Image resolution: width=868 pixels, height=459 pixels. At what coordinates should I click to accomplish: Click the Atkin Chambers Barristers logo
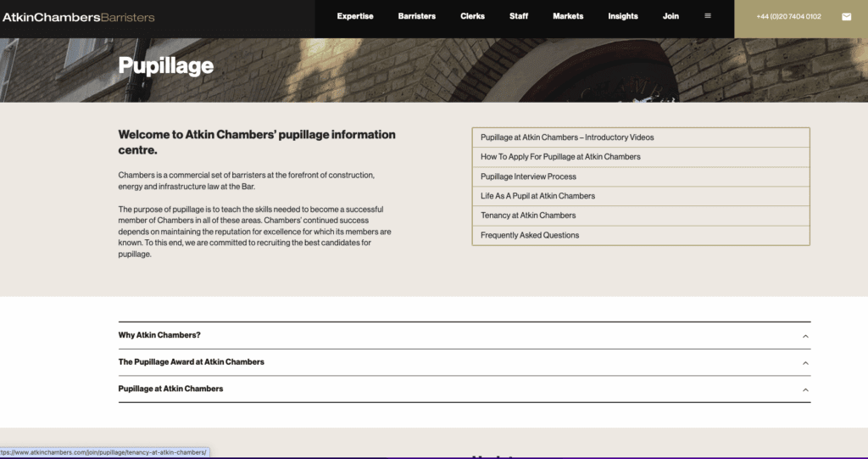pos(79,17)
